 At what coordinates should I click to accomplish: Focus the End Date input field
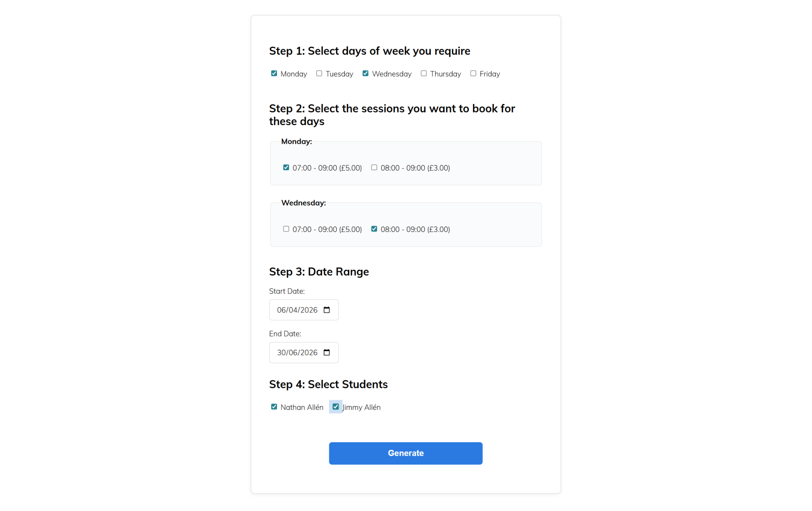coord(297,353)
